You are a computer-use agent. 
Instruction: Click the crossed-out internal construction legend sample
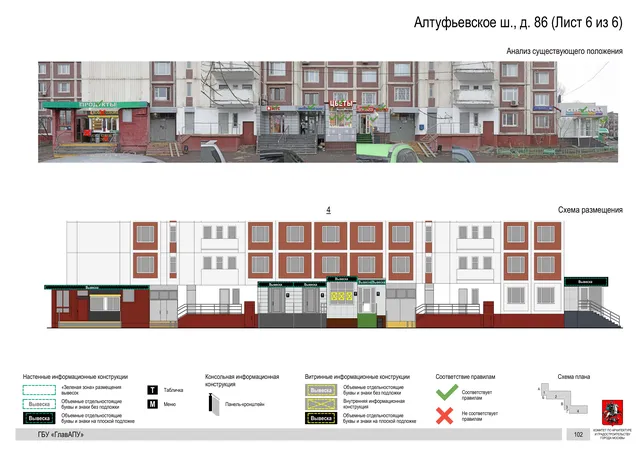[321, 404]
